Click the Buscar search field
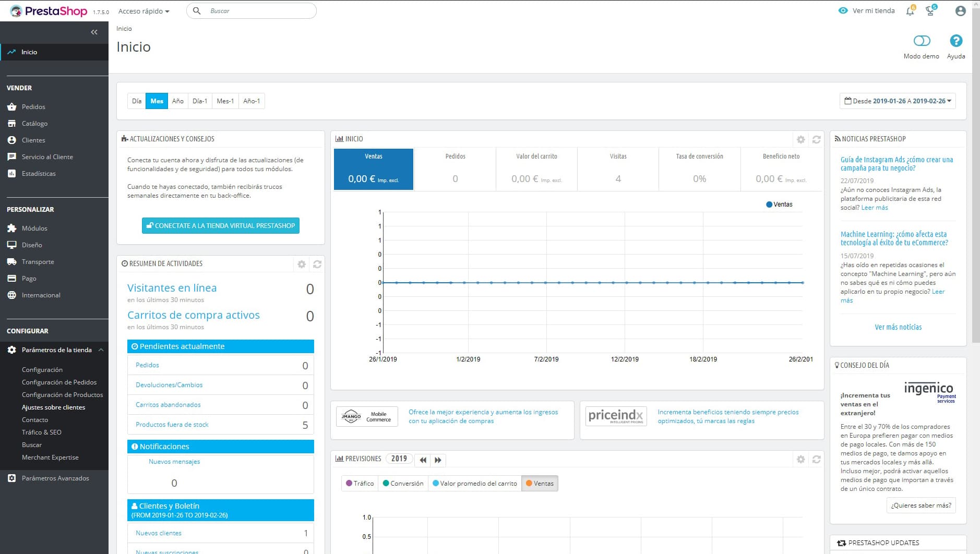The height and width of the screenshot is (554, 980). coord(258,11)
